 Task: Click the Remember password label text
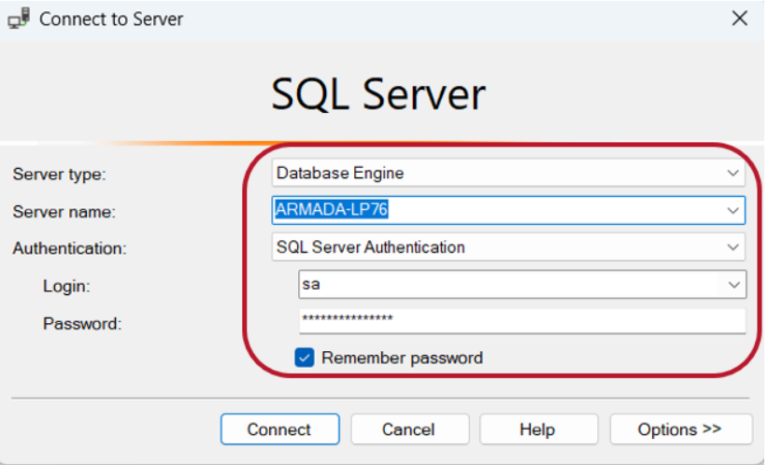(x=402, y=357)
